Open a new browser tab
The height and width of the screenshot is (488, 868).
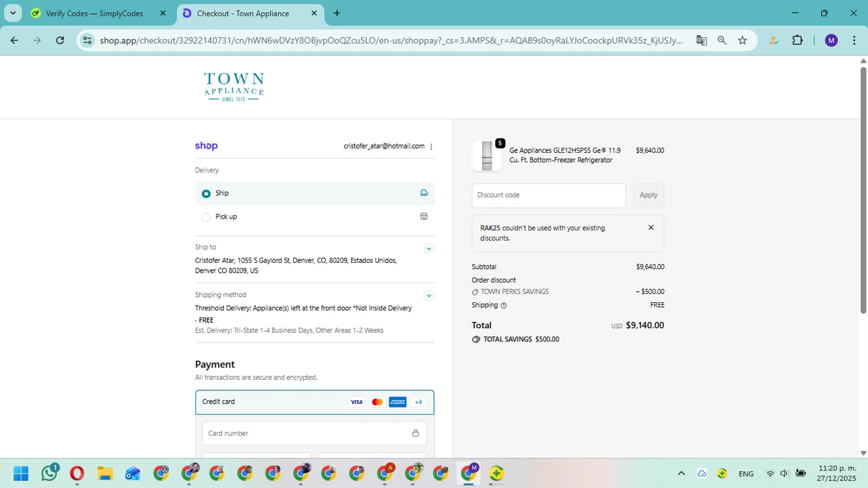[337, 13]
